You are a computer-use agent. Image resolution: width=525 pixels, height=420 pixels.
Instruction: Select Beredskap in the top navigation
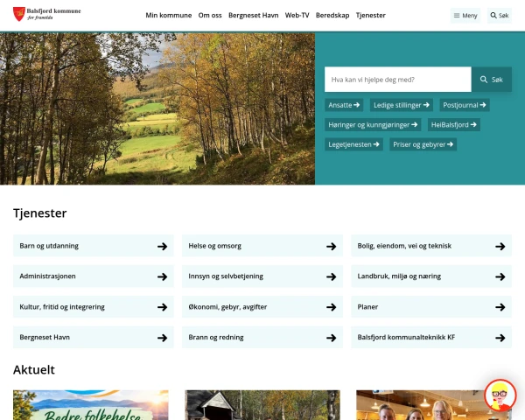tap(332, 16)
